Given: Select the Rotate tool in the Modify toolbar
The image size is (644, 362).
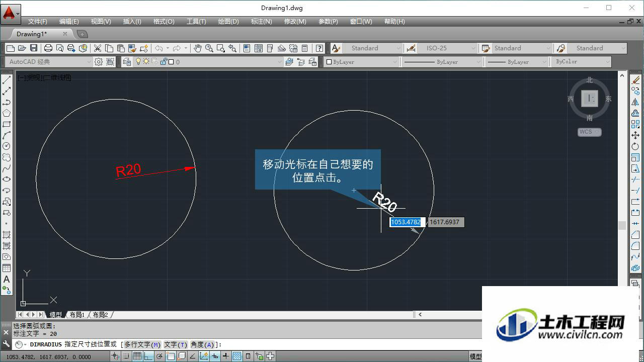Looking at the screenshot, I should 635,146.
